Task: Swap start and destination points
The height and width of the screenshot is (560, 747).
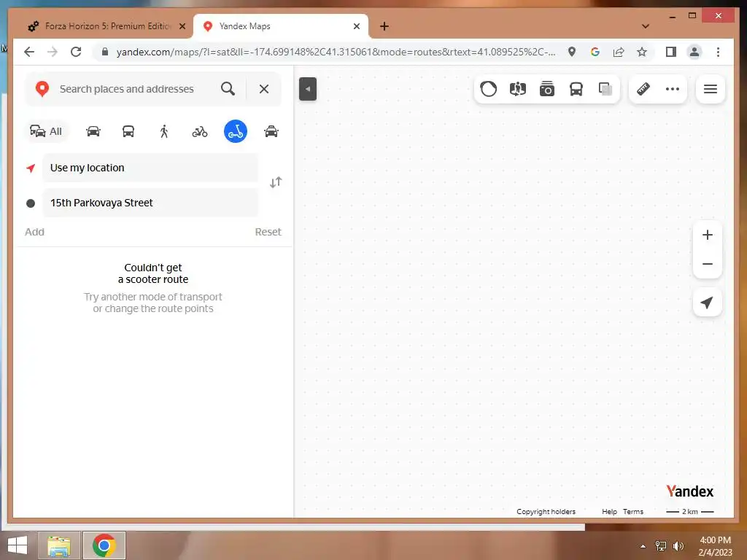Action: (276, 182)
